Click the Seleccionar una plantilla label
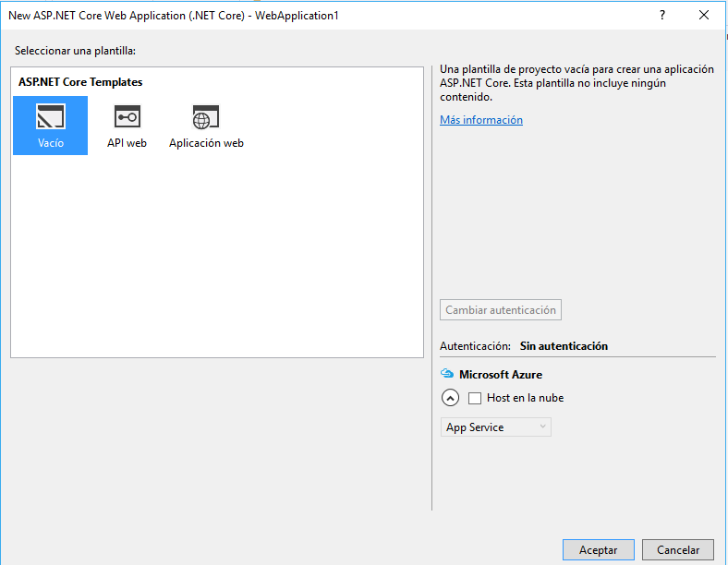Image resolution: width=728 pixels, height=565 pixels. point(75,51)
